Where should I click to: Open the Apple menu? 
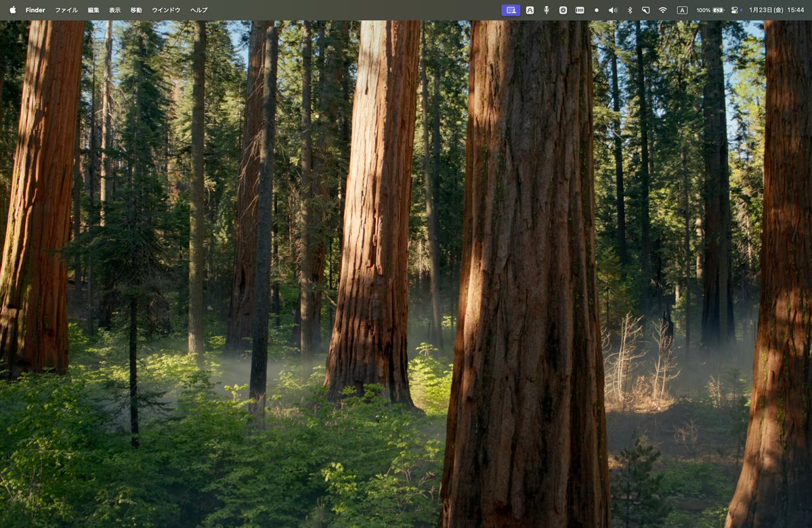[x=12, y=10]
